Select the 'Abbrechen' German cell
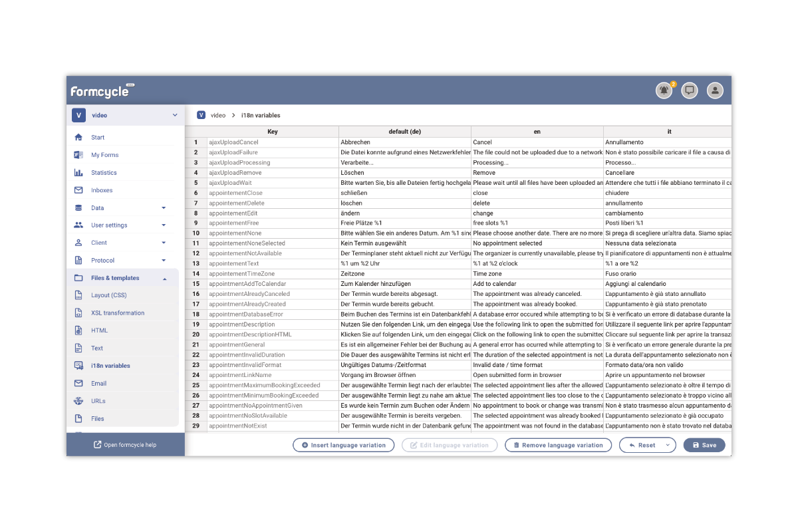The width and height of the screenshot is (798, 532). coord(405,142)
